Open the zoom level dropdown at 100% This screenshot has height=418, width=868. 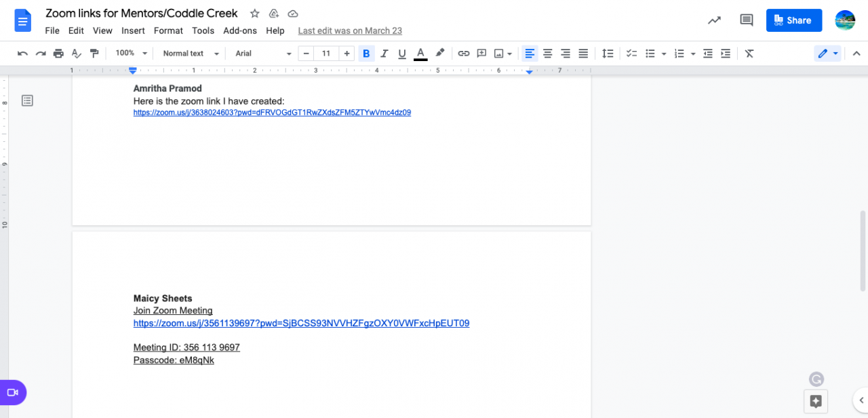[x=131, y=54]
